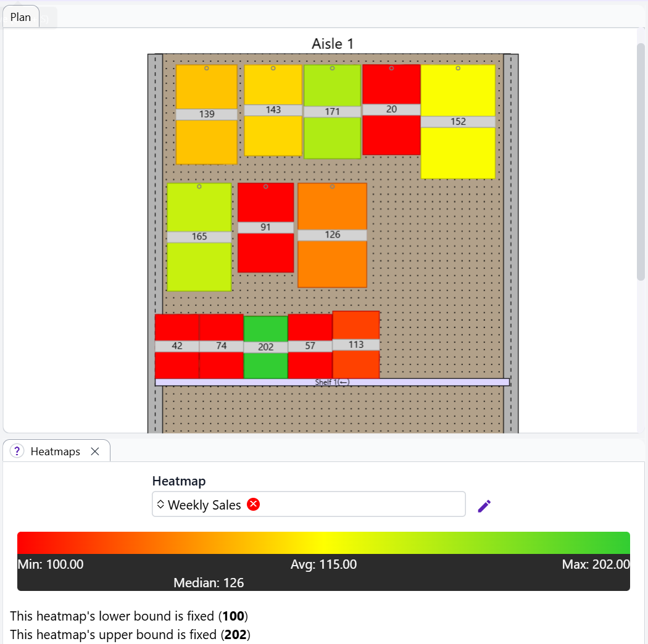Select the red product labeled 20
Viewport: 648px width, 644px height.
point(391,108)
